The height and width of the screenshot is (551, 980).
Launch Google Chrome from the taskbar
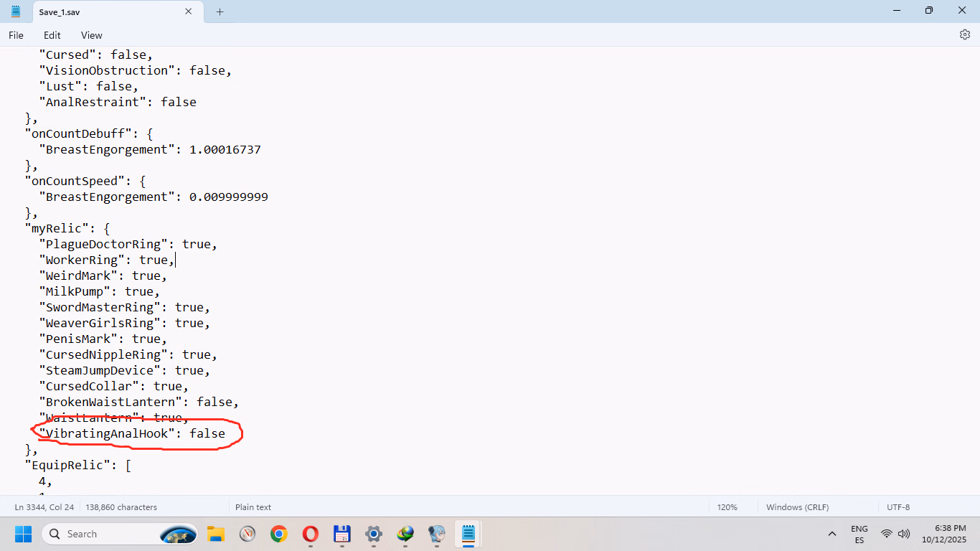tap(279, 534)
